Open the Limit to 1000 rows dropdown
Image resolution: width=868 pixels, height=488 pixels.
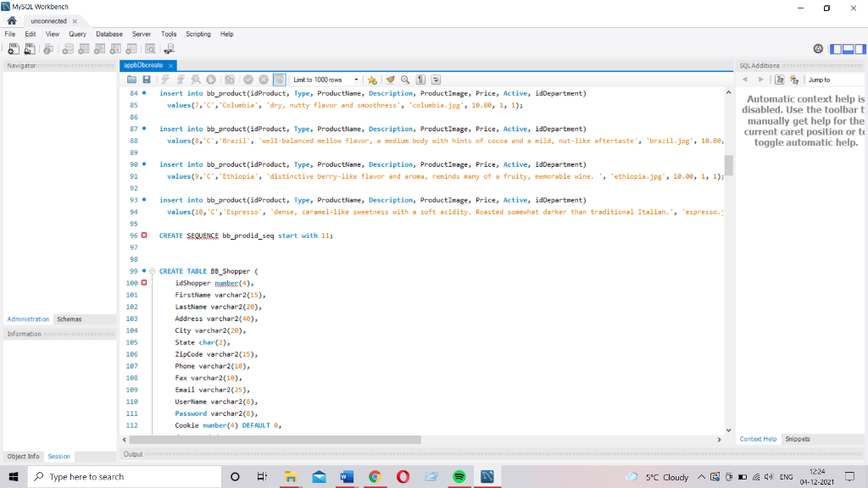pyautogui.click(x=357, y=79)
